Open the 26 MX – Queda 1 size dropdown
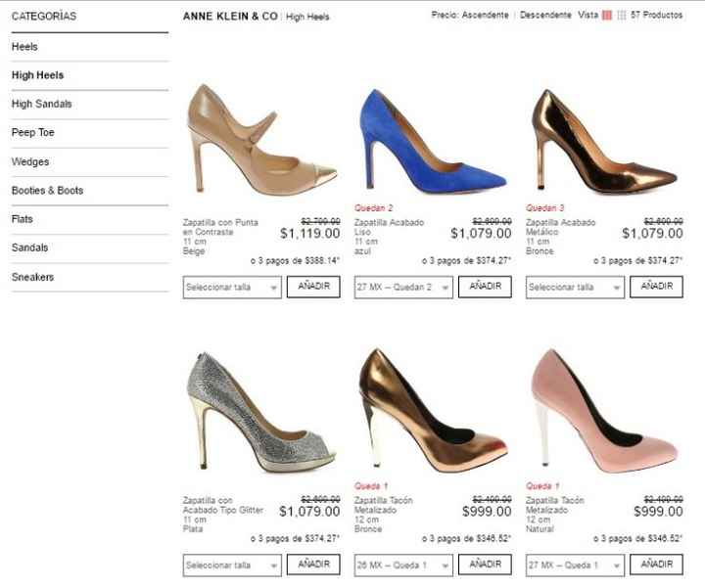 pyautogui.click(x=403, y=565)
